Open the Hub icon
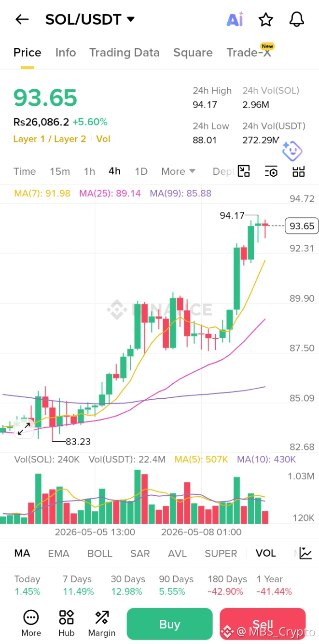319x644 pixels. 67,623
